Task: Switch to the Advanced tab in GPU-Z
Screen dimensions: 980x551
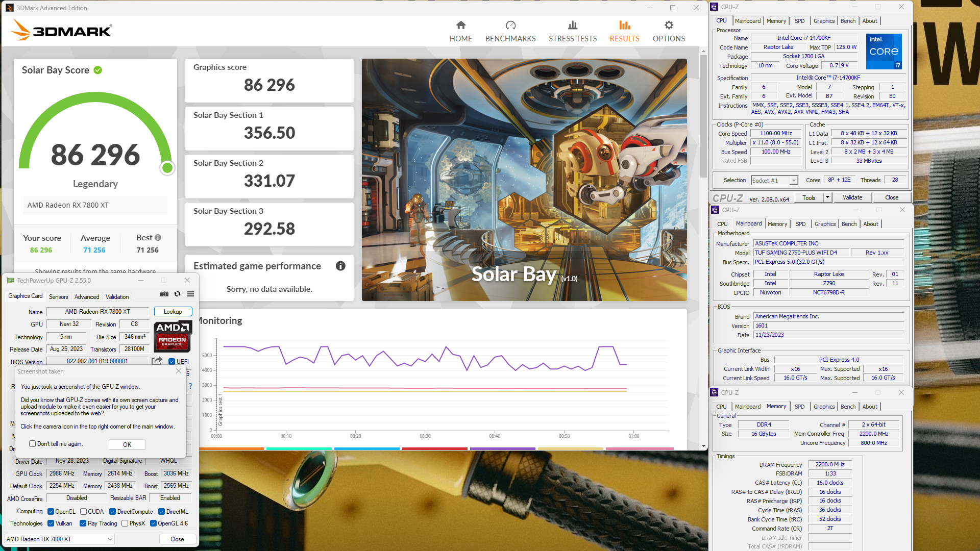Action: pyautogui.click(x=87, y=296)
